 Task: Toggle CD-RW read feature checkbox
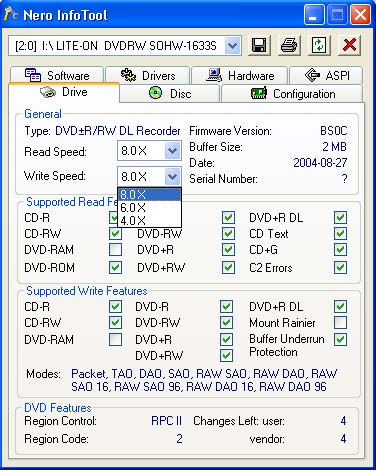(115, 233)
